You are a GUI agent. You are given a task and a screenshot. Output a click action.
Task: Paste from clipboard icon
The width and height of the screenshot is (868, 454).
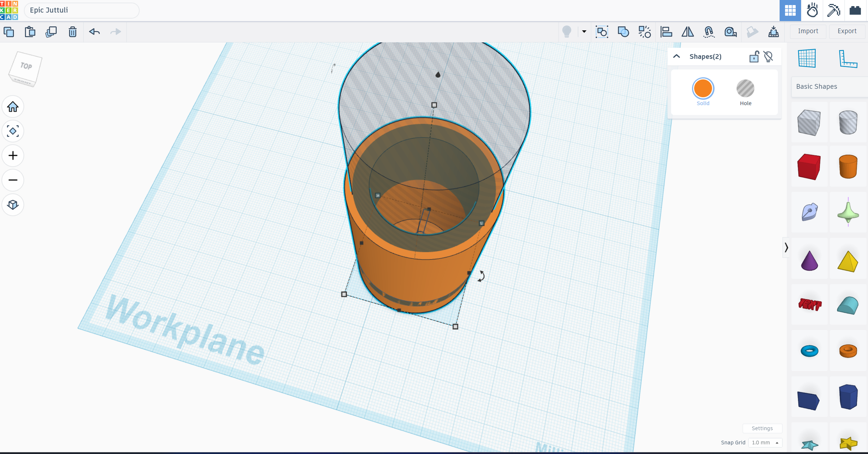(x=30, y=32)
